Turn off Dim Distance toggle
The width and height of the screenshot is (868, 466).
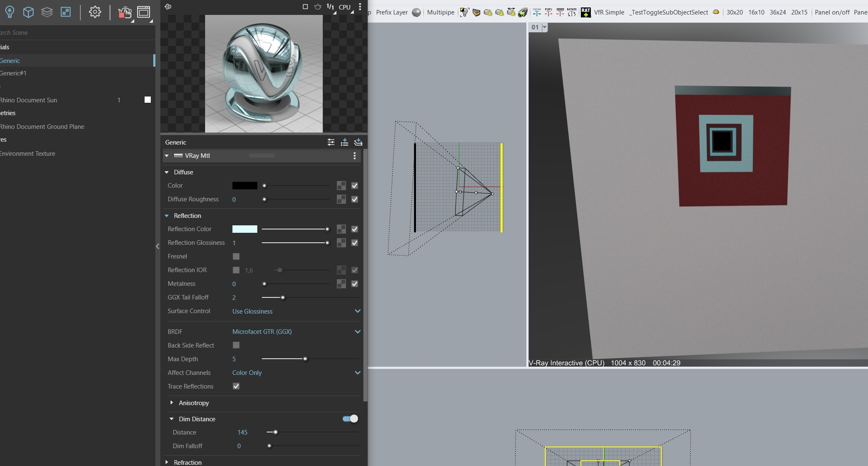tap(350, 419)
